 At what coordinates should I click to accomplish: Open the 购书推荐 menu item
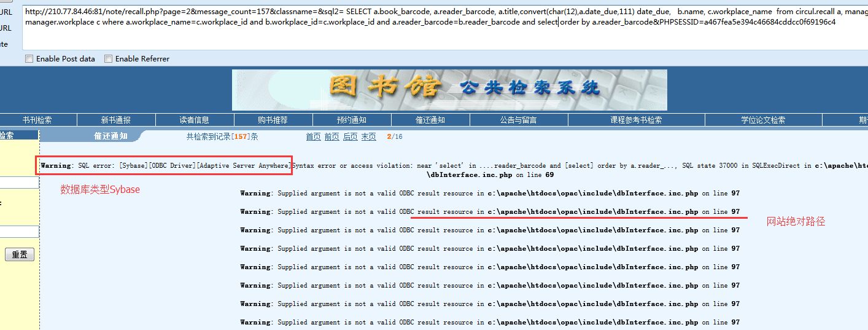[x=273, y=120]
